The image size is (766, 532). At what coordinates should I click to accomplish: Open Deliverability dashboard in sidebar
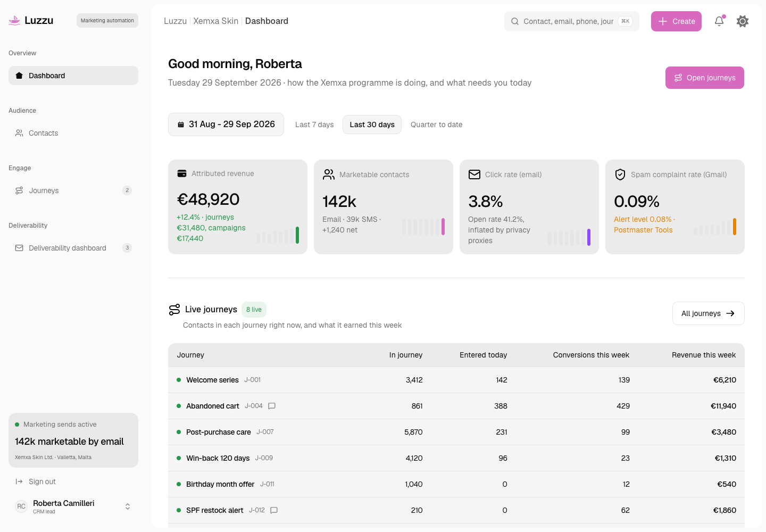tap(73, 248)
